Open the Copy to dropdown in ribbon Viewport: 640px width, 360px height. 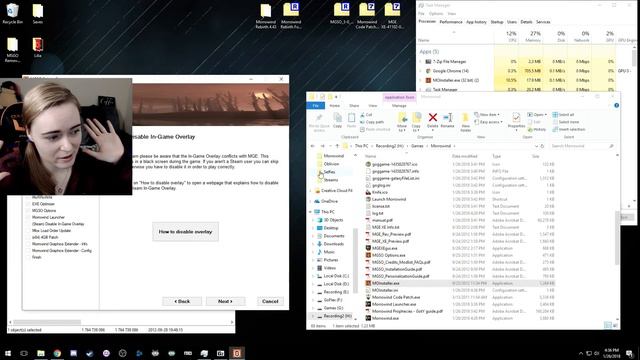click(x=416, y=122)
